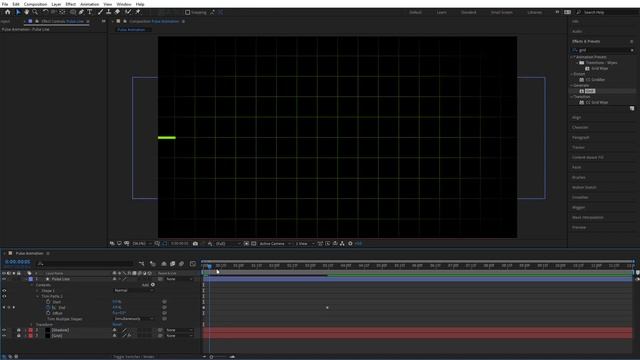Toggle the Offset property stopwatch
The image size is (640, 360).
(x=48, y=313)
